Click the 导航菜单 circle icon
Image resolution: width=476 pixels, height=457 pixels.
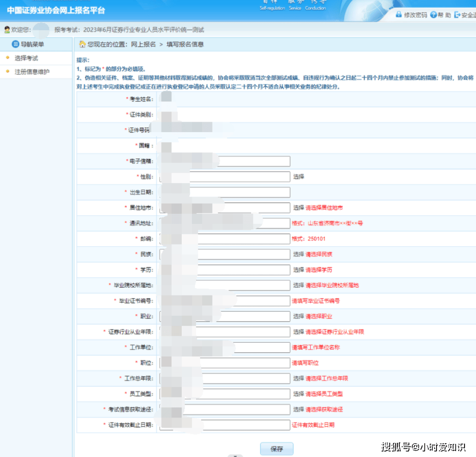coord(16,44)
